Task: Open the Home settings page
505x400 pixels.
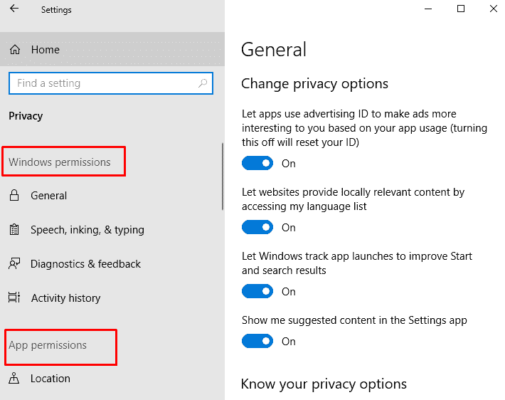Action: pos(112,49)
